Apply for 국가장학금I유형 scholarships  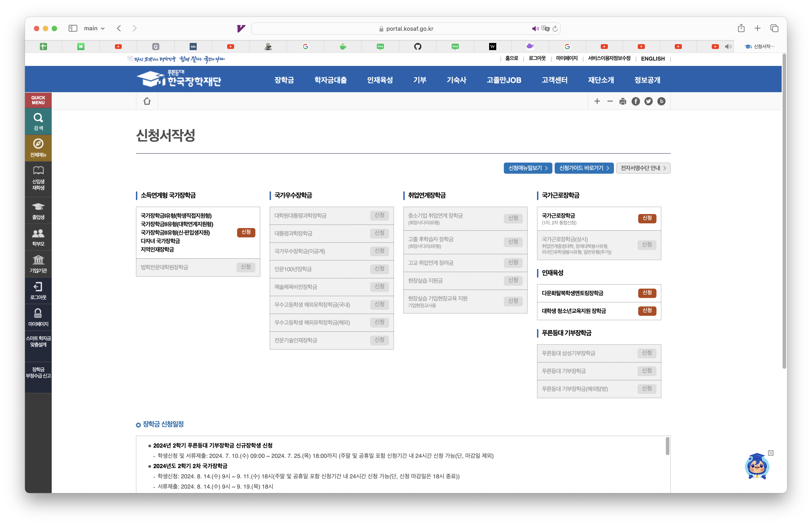pos(246,232)
